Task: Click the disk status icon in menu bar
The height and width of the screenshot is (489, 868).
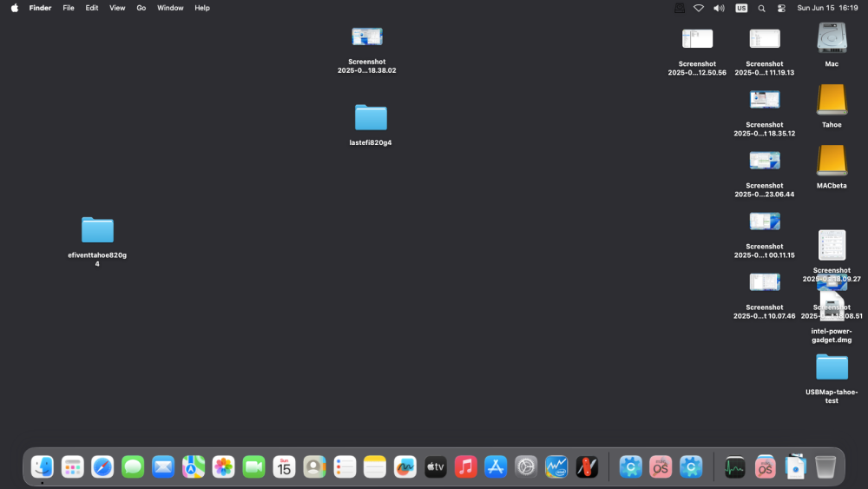Action: pyautogui.click(x=680, y=8)
